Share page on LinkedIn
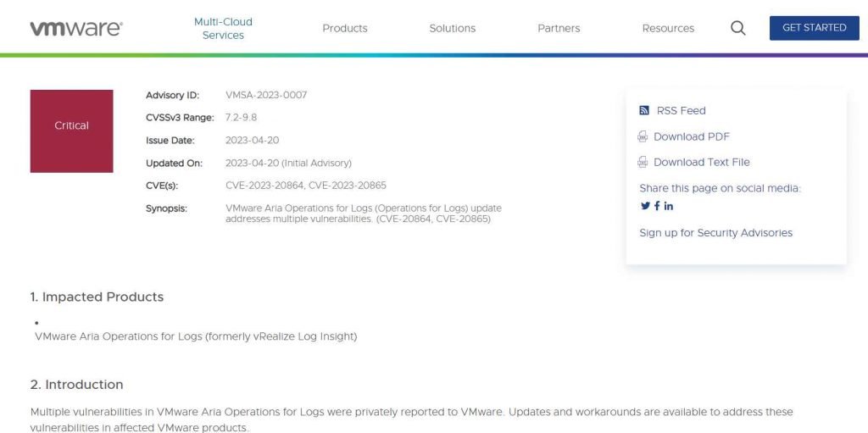Viewport: 868px width, 433px height. point(669,206)
